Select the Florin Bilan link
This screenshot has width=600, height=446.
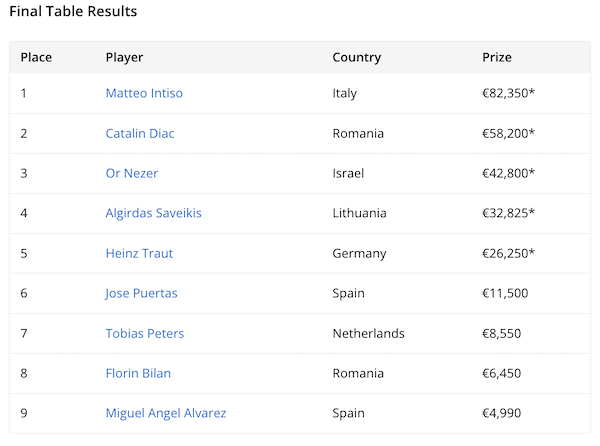pyautogui.click(x=138, y=373)
